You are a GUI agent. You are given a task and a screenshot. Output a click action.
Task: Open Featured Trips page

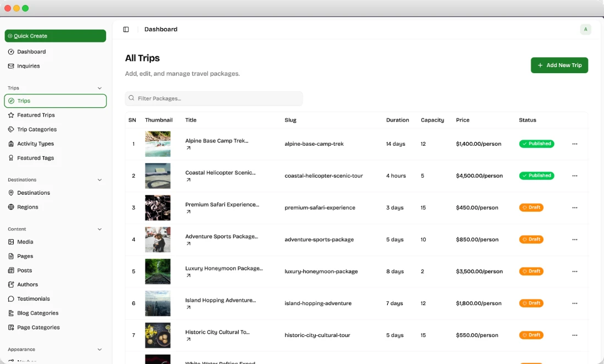click(55, 115)
